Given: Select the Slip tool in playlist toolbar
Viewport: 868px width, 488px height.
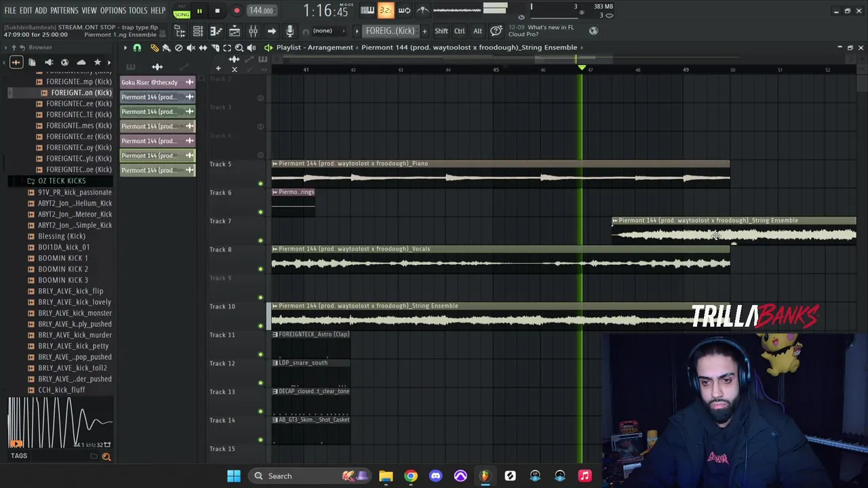Looking at the screenshot, I should click(x=203, y=47).
